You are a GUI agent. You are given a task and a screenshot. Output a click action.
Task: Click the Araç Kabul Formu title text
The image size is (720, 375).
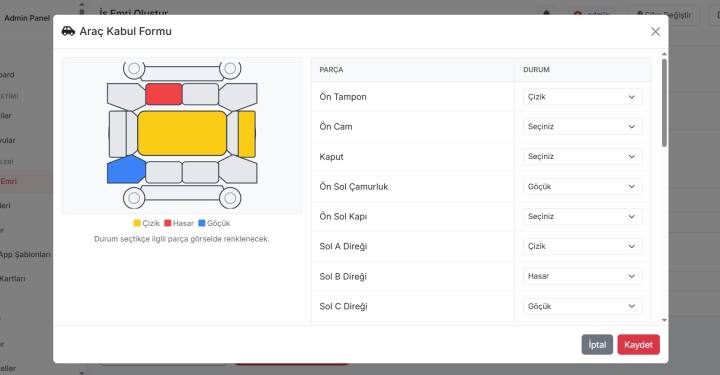(125, 31)
